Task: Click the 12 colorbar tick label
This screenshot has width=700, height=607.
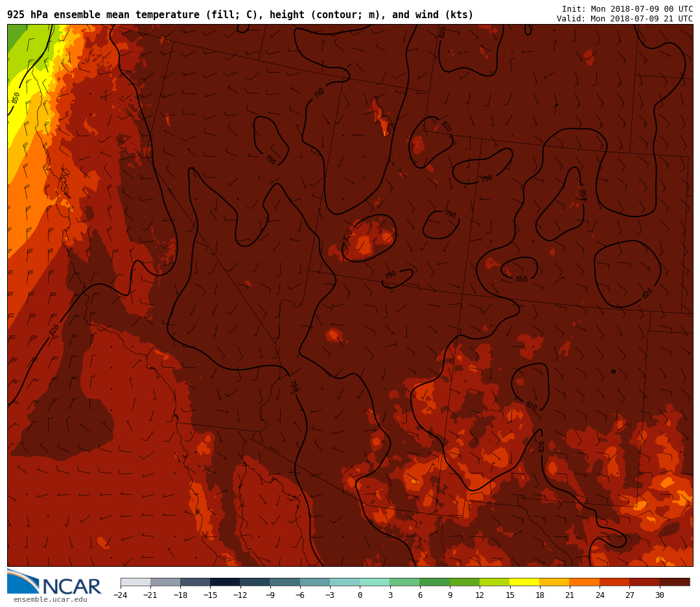Action: (x=480, y=595)
